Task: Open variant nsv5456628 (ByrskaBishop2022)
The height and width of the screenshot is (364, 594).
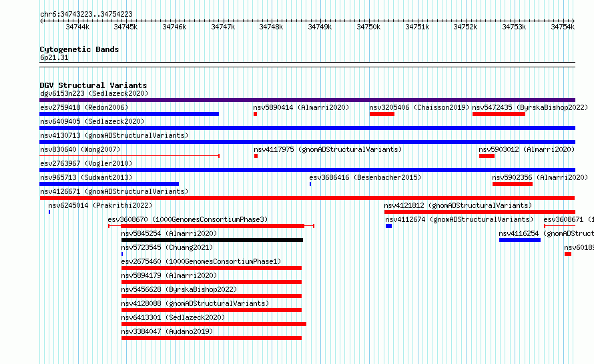Action: (179, 289)
